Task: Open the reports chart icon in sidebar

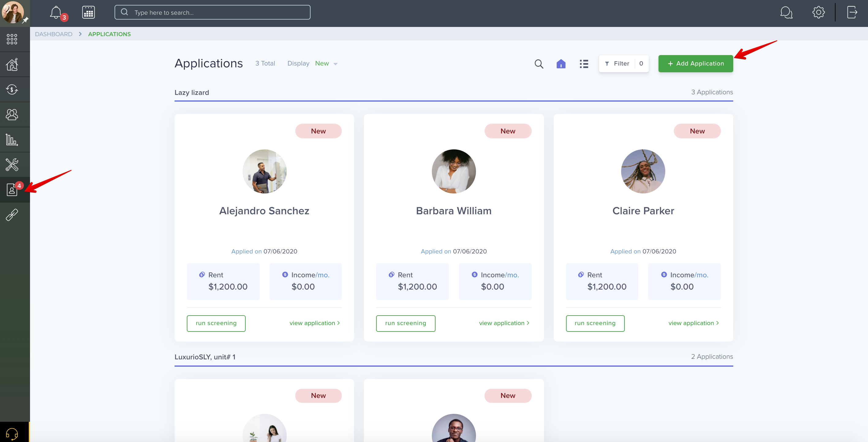Action: point(12,140)
